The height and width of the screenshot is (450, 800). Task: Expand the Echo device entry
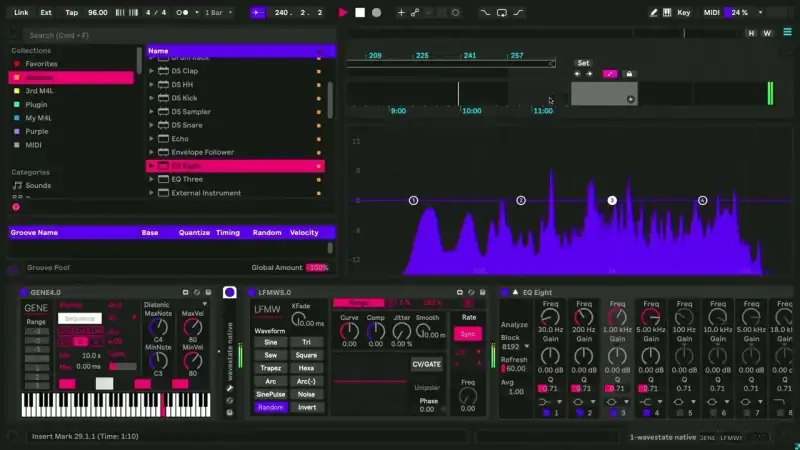(x=152, y=139)
